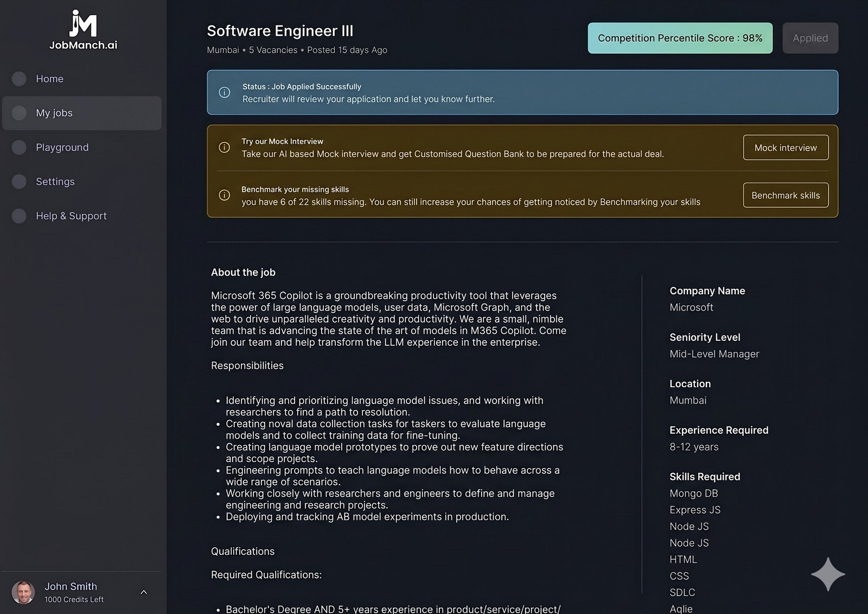Click the 'About the job' heading

coord(243,272)
